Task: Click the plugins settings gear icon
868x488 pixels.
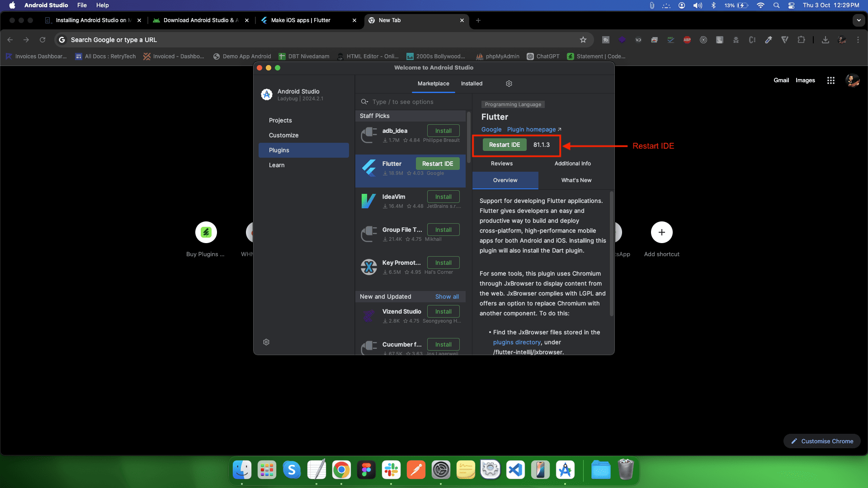Action: (x=509, y=84)
